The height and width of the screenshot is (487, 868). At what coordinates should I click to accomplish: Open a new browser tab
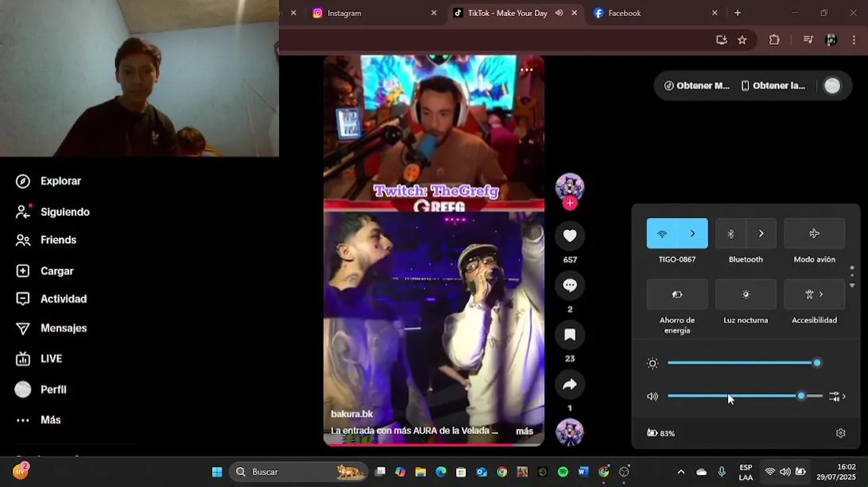[738, 13]
